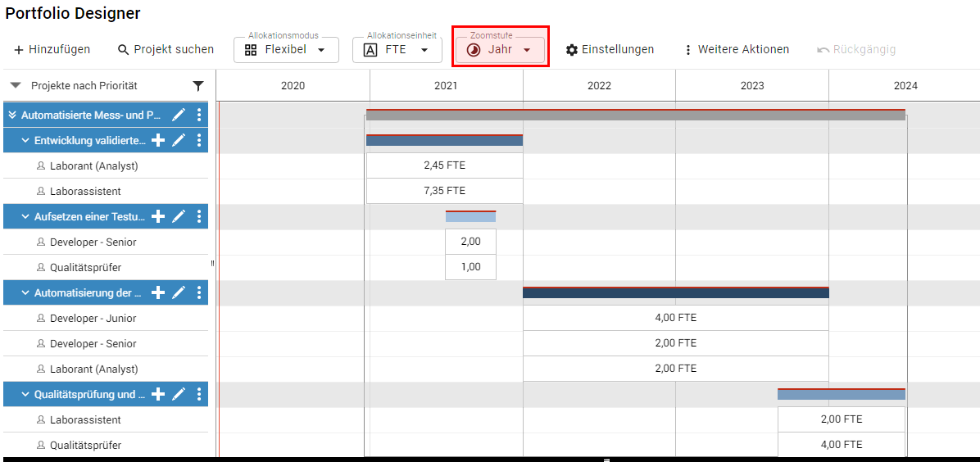Open three-dot menu on Qualitätsprüfung und row
This screenshot has width=980, height=462.
coord(199,395)
